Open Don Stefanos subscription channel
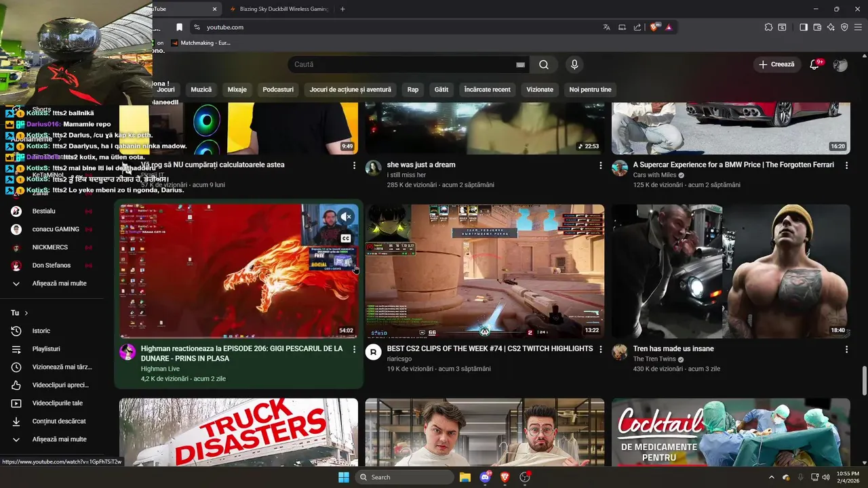 52,266
